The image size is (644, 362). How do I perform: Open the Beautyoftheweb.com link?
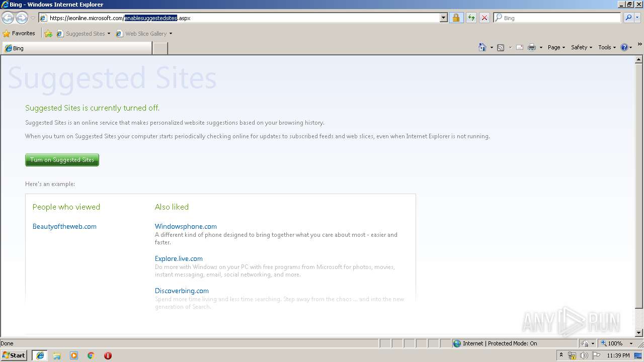click(64, 226)
